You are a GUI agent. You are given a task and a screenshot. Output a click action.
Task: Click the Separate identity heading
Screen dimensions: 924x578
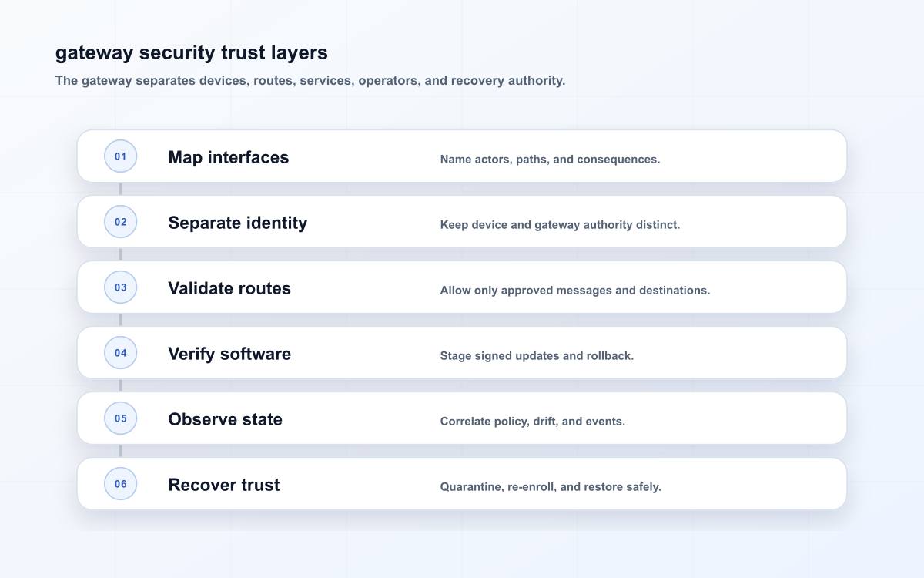click(238, 223)
